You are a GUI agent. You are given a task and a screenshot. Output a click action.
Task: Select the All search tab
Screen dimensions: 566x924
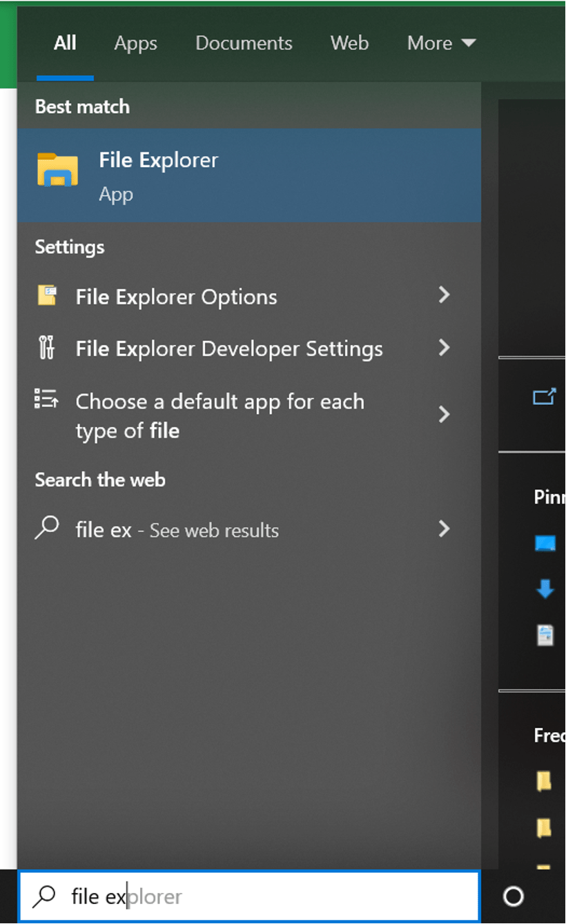[x=65, y=43]
